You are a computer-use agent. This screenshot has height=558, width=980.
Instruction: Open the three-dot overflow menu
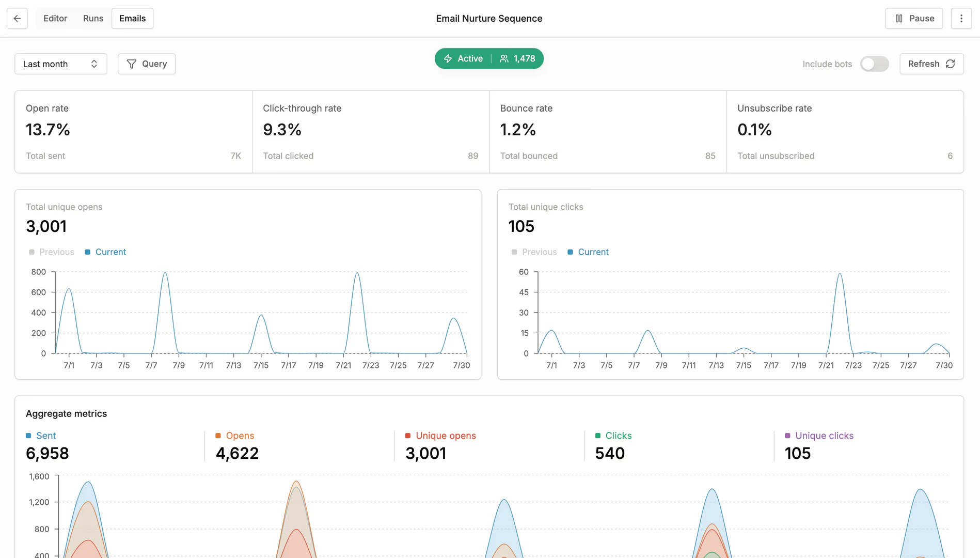click(962, 18)
